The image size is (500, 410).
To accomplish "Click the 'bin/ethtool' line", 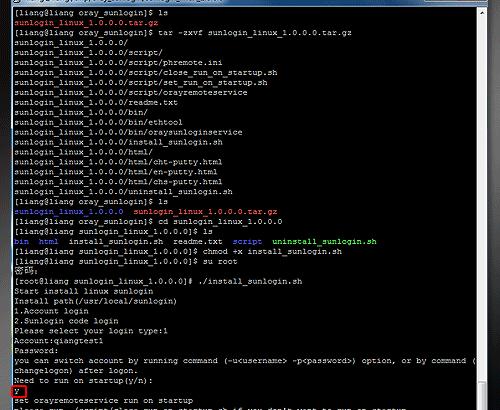I will [98, 122].
